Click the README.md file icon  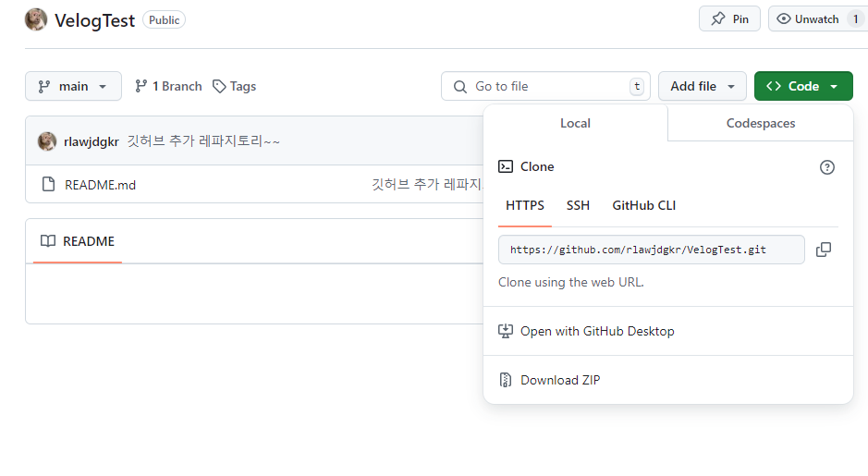[49, 184]
